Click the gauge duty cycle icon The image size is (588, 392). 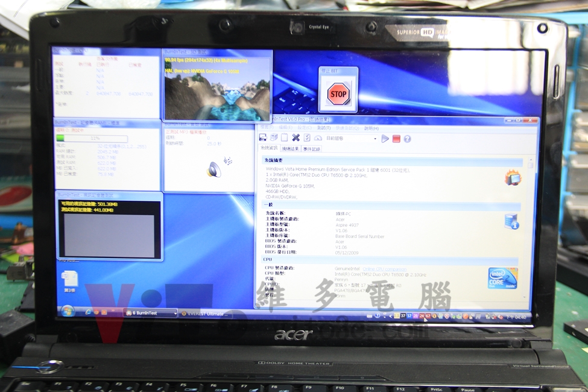[x=318, y=138]
